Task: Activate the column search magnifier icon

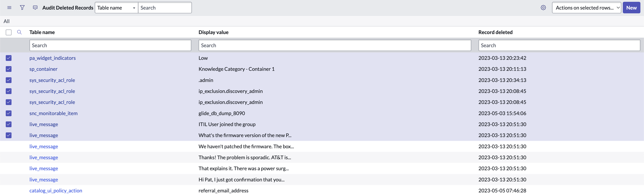Action: pos(19,32)
